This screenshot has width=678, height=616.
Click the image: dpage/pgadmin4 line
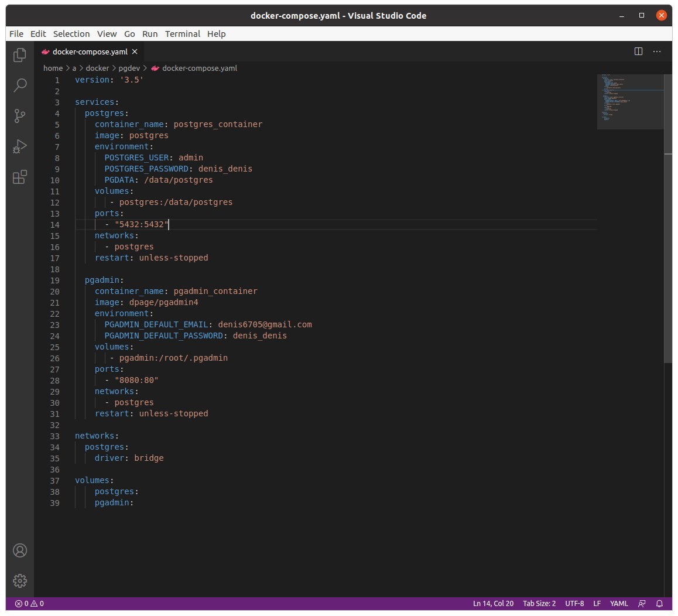coord(146,302)
